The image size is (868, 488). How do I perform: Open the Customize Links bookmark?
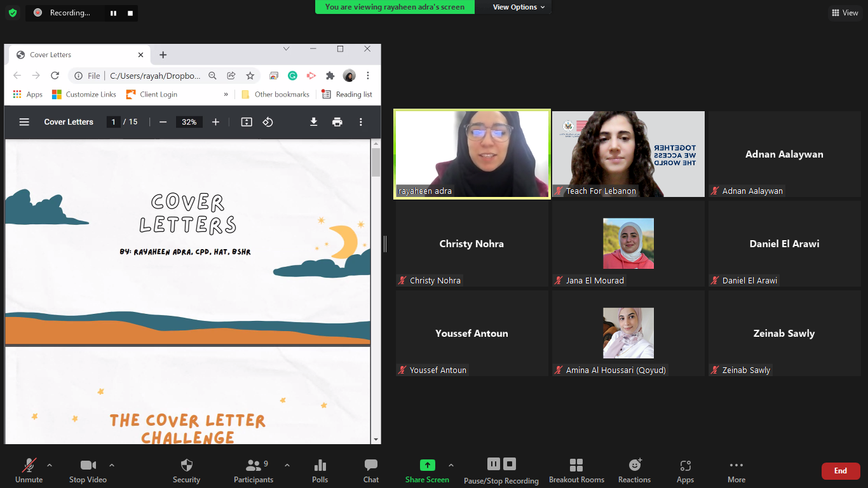(85, 95)
